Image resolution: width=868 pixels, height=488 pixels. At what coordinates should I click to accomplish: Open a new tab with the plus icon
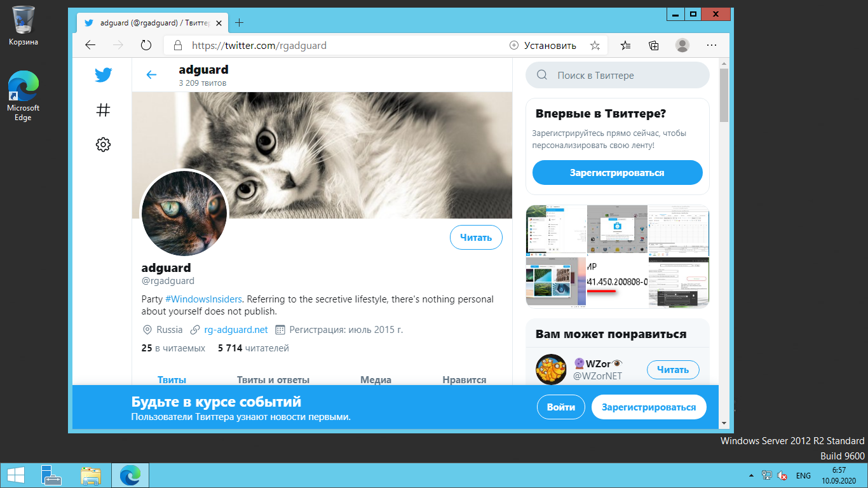pyautogui.click(x=239, y=23)
